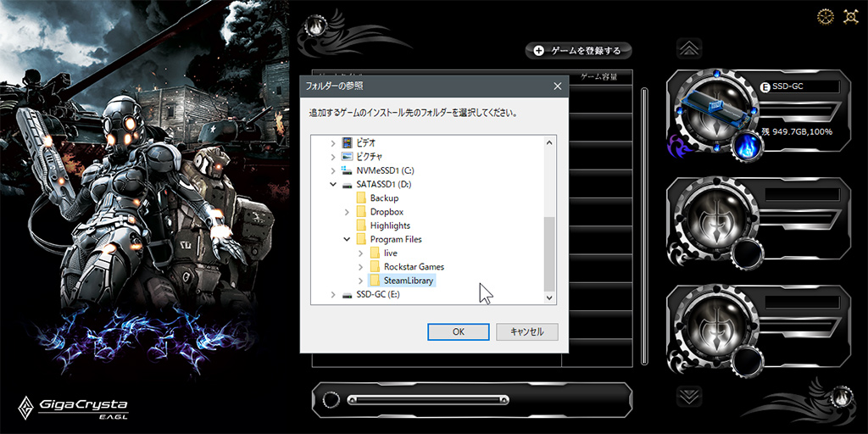This screenshot has width=868, height=434.
Task: Click the purple tribal emblem icon
Action: (679, 146)
